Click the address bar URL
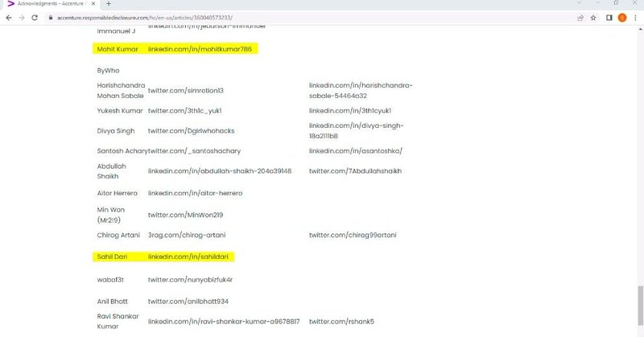Viewport: 644px width, 337px height. tap(145, 18)
